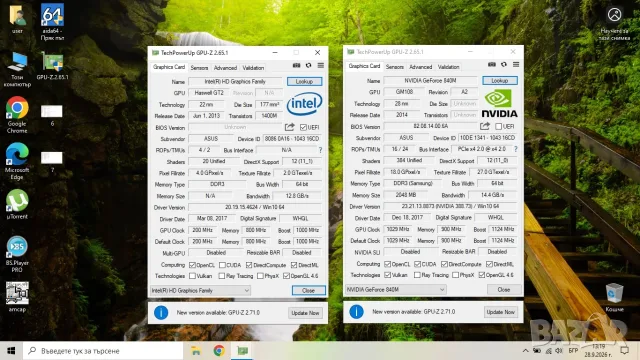Show hidden system tray icons
640x360 pixels.
click(x=526, y=351)
